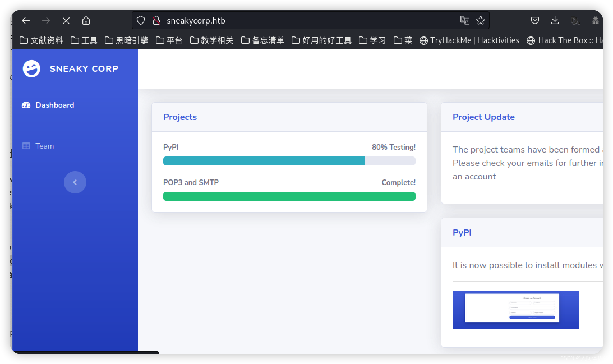This screenshot has height=364, width=613.
Task: Bookmark this page with star icon
Action: [481, 20]
